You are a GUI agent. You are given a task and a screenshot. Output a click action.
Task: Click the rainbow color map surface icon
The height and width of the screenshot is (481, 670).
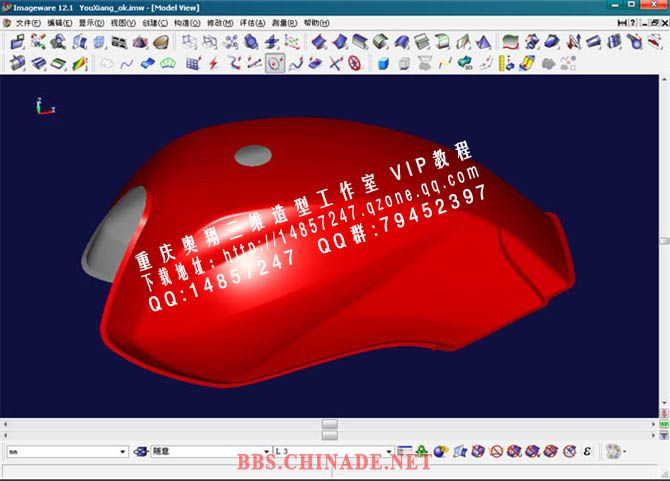[x=527, y=64]
